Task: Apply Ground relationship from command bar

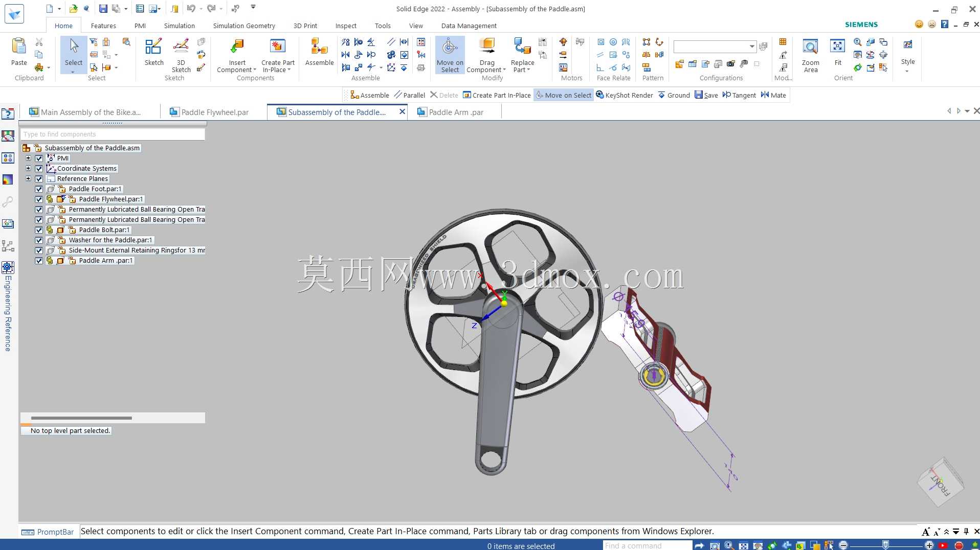Action: click(674, 95)
